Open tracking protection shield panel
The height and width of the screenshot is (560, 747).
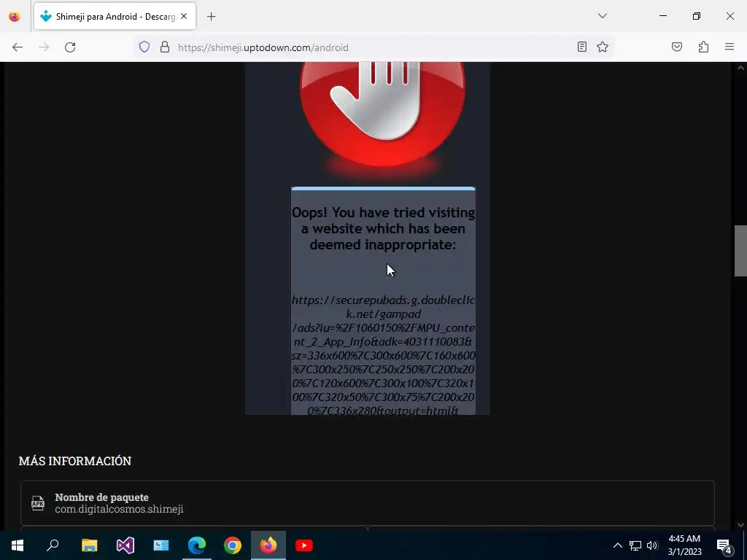pos(144,47)
